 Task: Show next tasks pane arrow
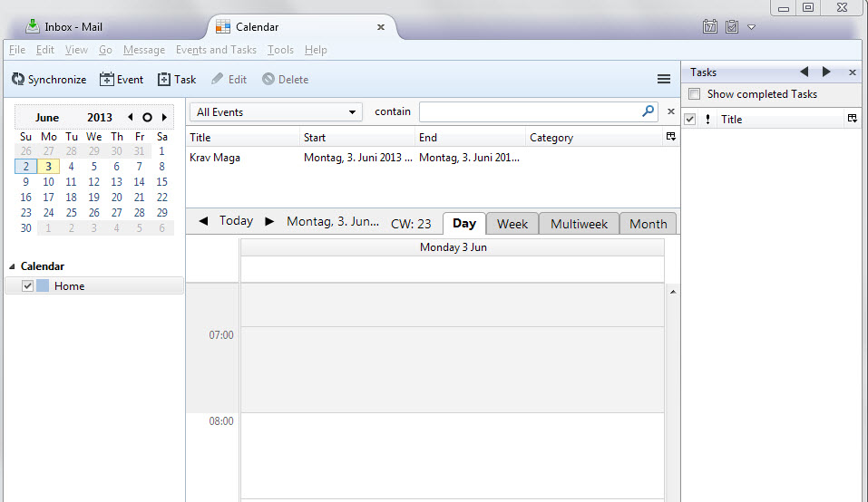(x=826, y=72)
